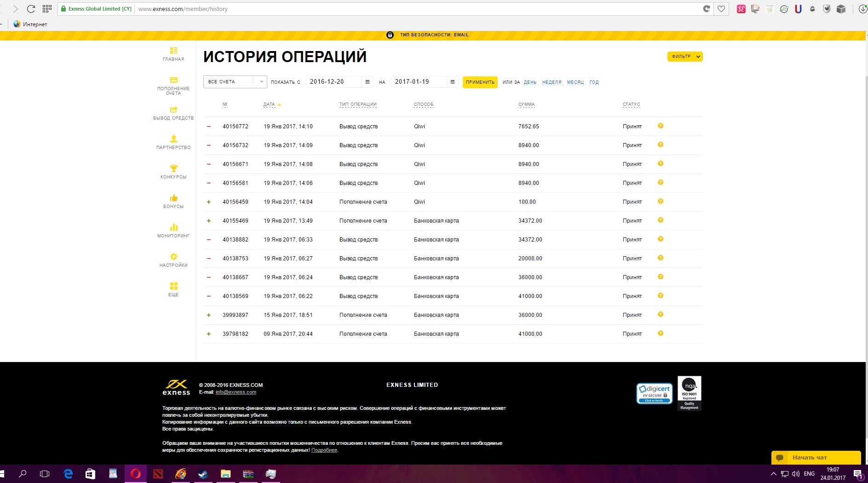Add page to bookmarks heart icon

[x=721, y=9]
